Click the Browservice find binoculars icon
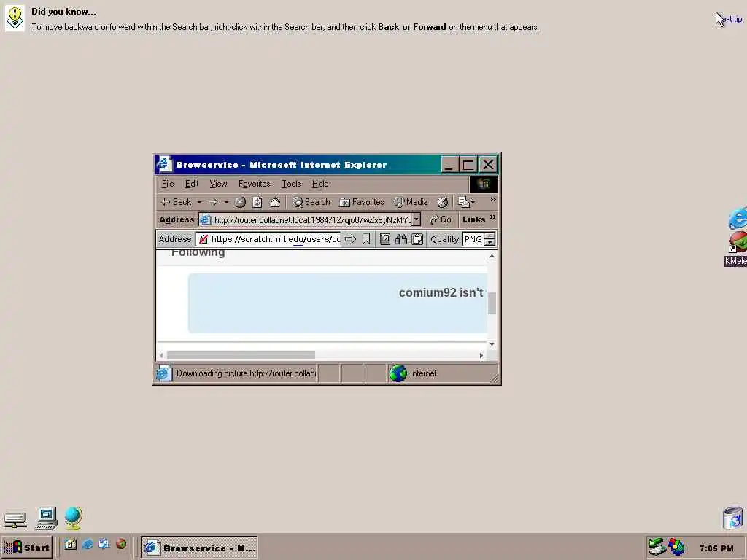This screenshot has width=747, height=560. (x=401, y=239)
